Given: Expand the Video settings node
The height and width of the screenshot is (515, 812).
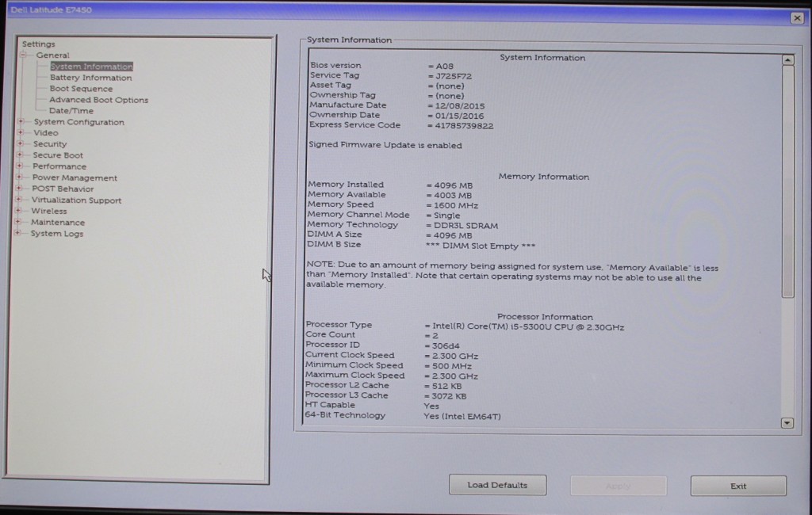Looking at the screenshot, I should [x=21, y=132].
